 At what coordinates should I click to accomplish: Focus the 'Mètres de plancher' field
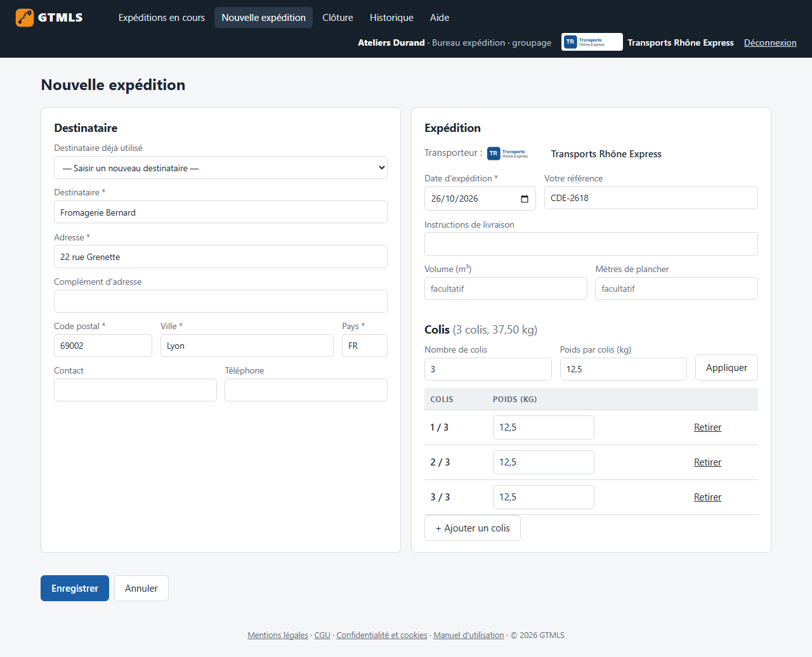pyautogui.click(x=676, y=289)
